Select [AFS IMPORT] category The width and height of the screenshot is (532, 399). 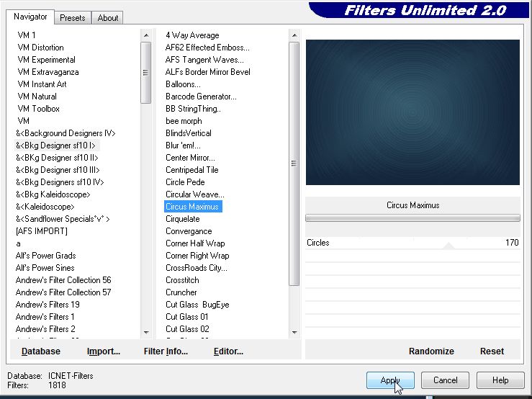pyautogui.click(x=42, y=231)
